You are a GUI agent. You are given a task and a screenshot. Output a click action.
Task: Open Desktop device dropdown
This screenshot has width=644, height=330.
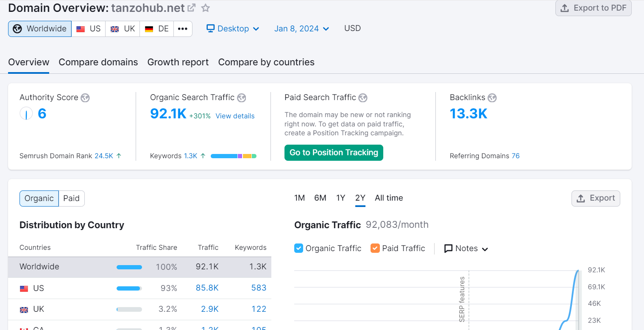(233, 28)
